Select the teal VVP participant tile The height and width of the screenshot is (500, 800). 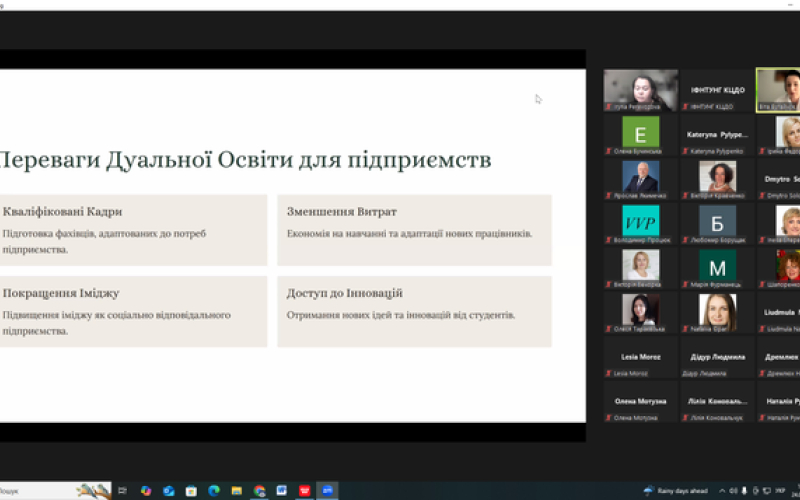pos(641,224)
